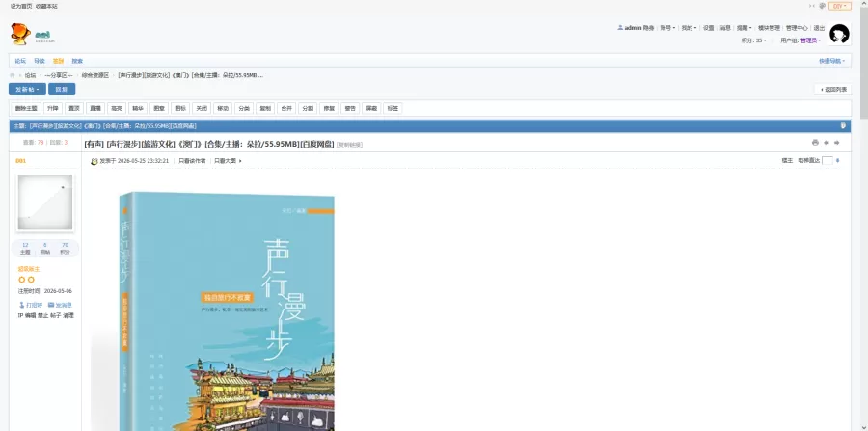The width and height of the screenshot is (868, 431).
Task: Click 高亮 highlight button
Action: tap(117, 108)
